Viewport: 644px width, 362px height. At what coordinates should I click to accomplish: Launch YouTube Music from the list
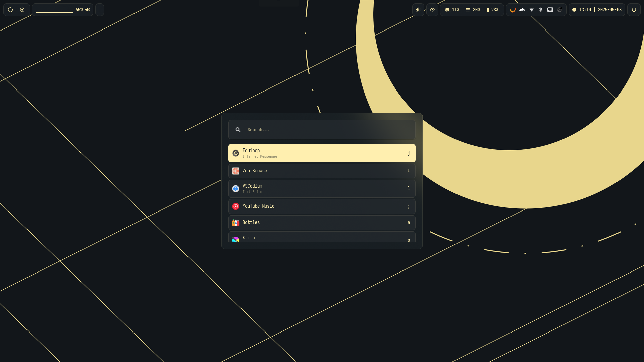pyautogui.click(x=322, y=206)
